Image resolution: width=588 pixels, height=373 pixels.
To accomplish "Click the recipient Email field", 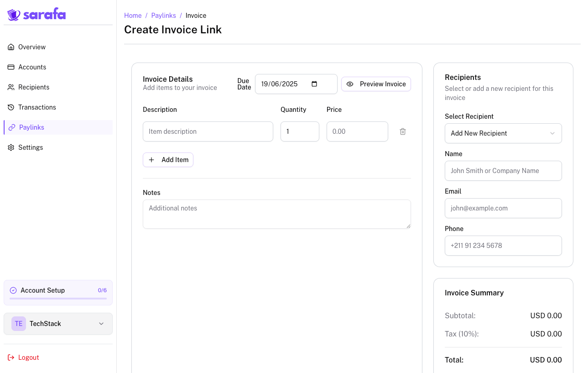I will tap(503, 208).
